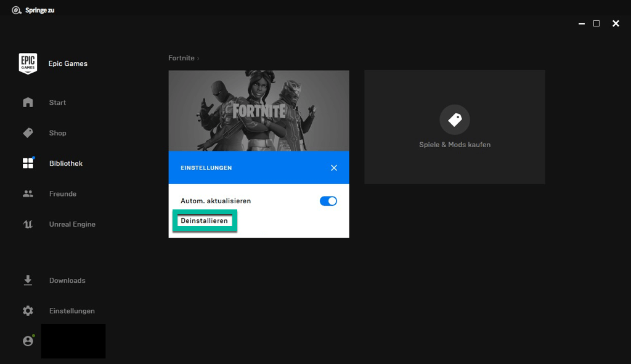
Task: Click the Deinstallieren button
Action: pyautogui.click(x=205, y=220)
